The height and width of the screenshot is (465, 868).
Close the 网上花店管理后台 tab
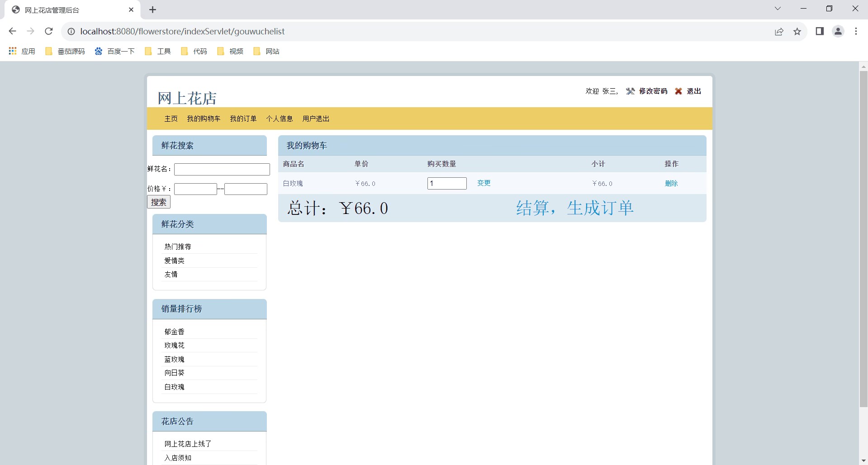click(x=131, y=9)
